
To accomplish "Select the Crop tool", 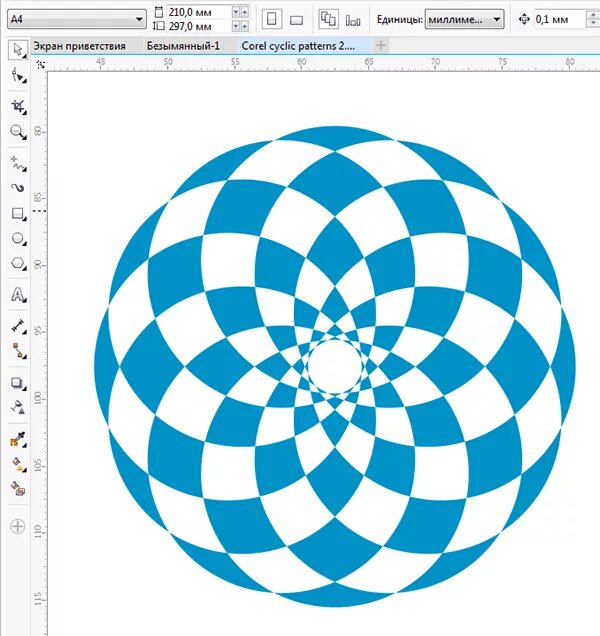I will [18, 107].
